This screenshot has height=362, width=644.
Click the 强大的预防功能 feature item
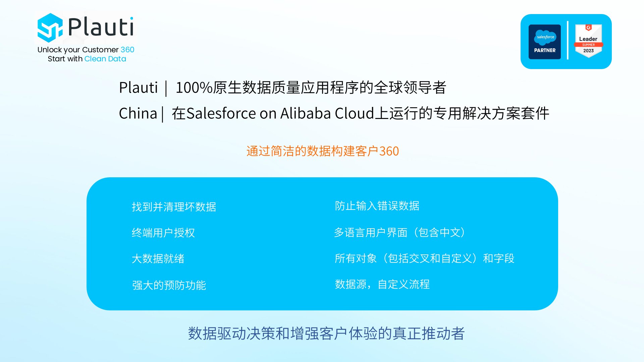pyautogui.click(x=169, y=285)
